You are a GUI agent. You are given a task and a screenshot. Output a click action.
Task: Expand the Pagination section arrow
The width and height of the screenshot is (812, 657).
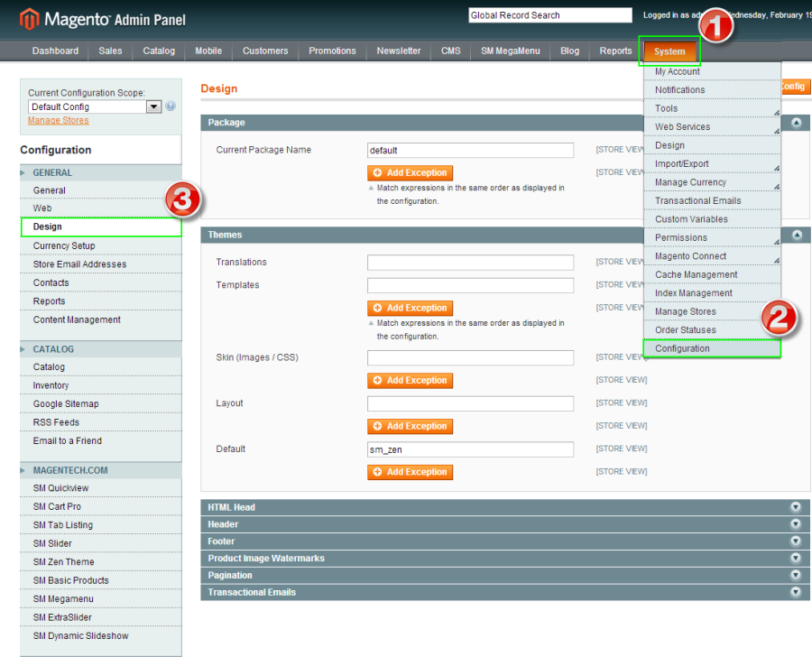pos(796,575)
